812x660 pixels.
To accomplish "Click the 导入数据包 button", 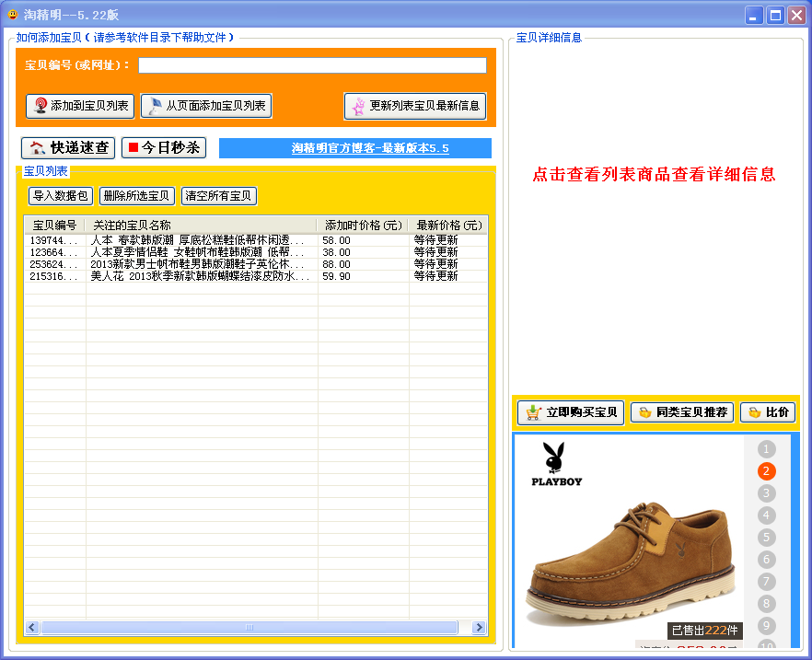I will click(x=60, y=196).
